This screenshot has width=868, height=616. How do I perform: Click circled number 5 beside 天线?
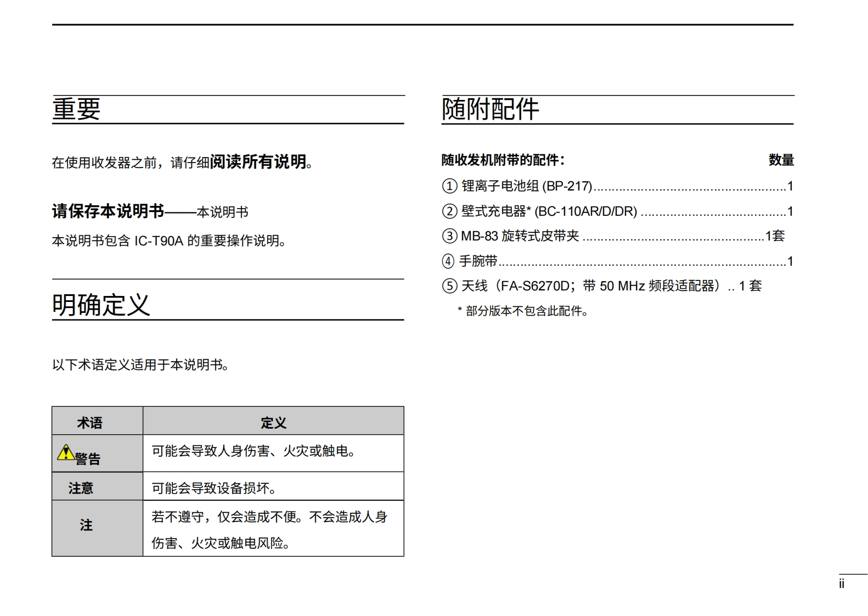[x=449, y=286]
